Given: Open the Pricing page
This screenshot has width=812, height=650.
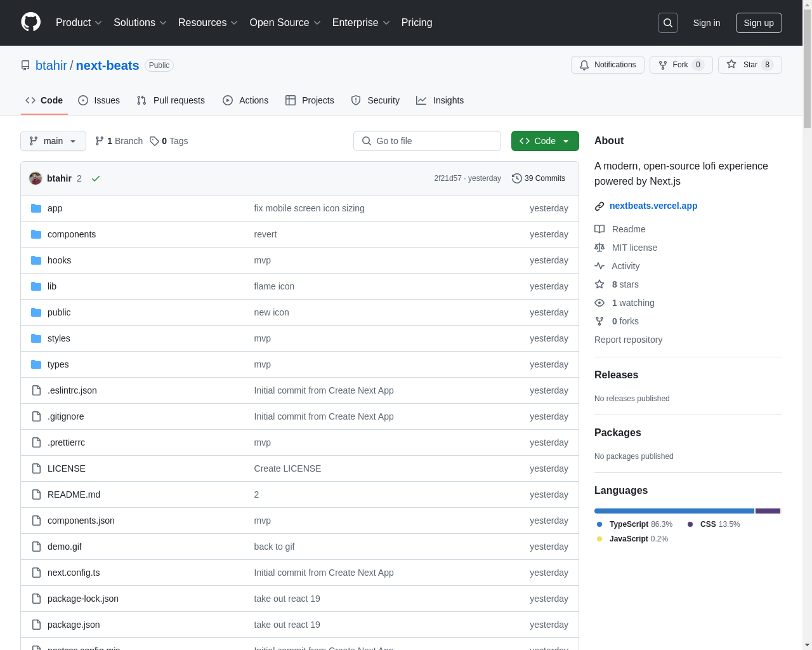Looking at the screenshot, I should [x=417, y=22].
